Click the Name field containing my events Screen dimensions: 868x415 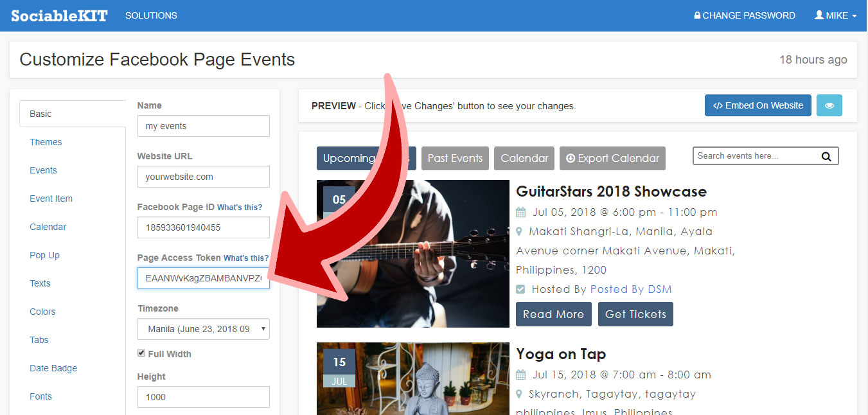point(204,126)
